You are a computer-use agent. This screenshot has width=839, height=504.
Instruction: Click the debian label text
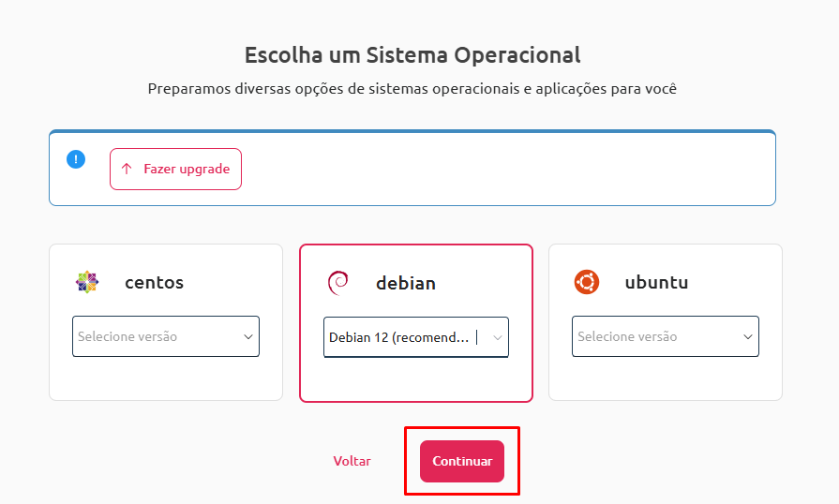click(406, 283)
